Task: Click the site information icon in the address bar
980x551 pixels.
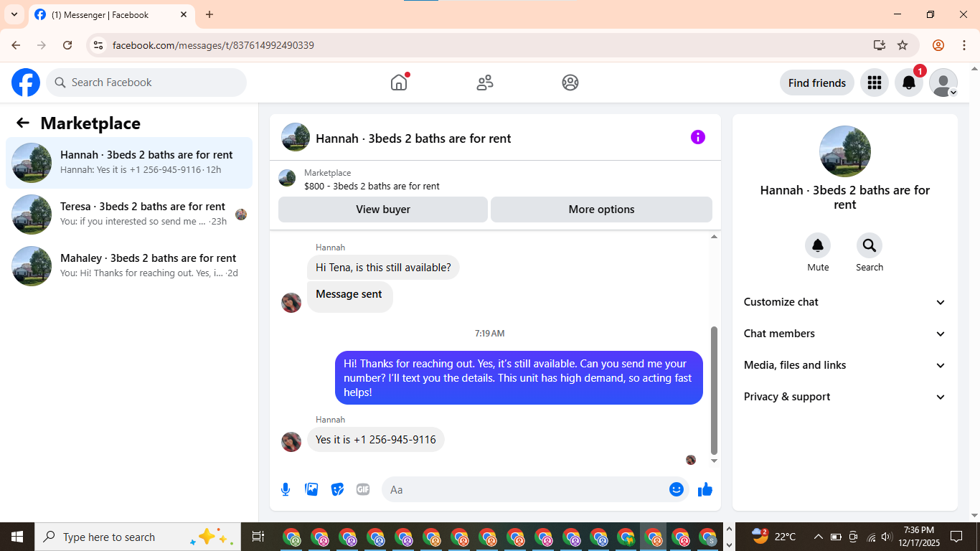Action: [x=99, y=45]
